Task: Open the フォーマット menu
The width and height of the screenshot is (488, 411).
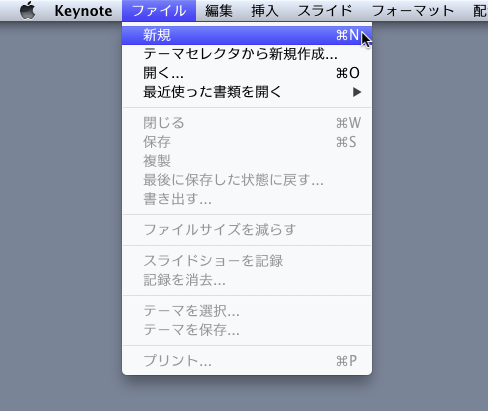Action: 413,11
